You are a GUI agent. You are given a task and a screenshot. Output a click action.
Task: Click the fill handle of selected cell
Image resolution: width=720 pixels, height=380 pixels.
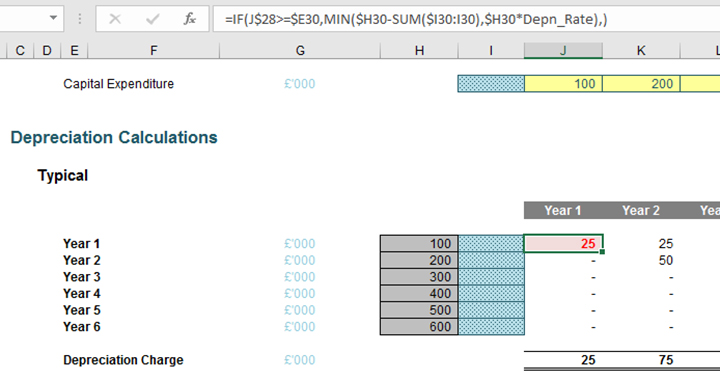(602, 251)
